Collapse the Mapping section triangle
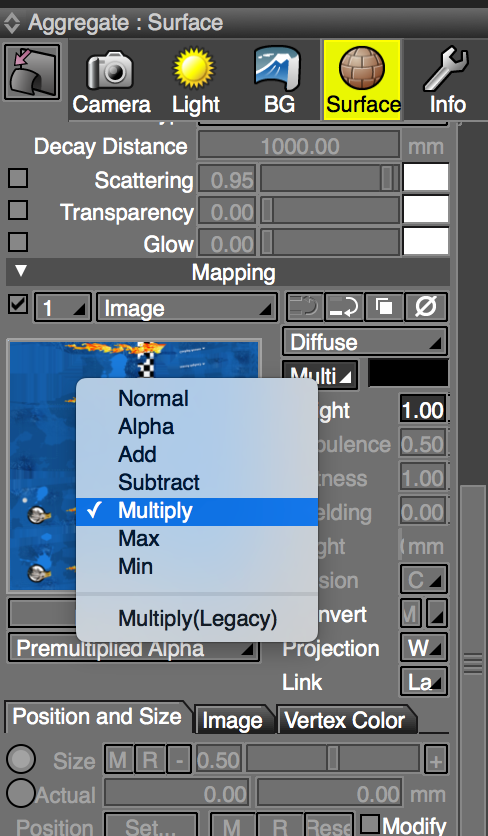 point(21,271)
